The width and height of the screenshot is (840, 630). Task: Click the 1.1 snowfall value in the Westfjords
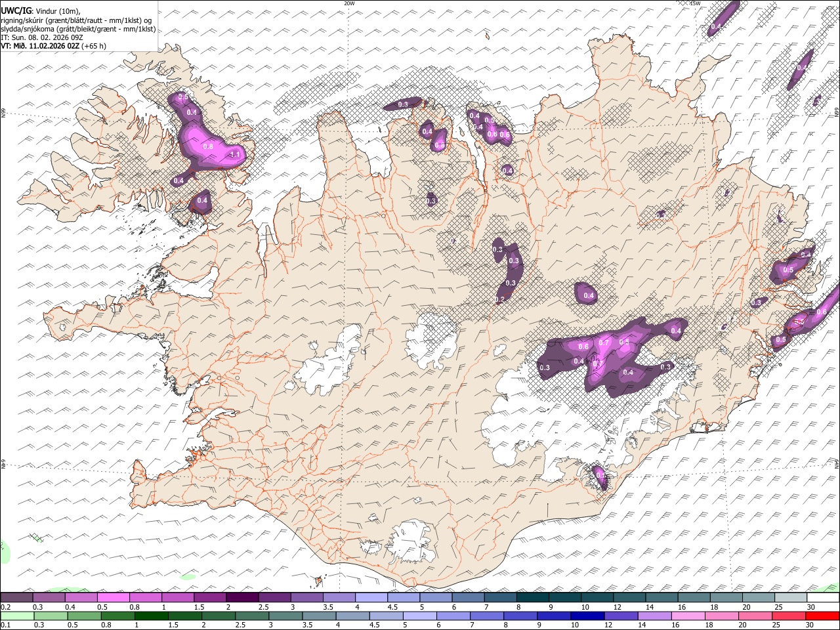[x=236, y=154]
